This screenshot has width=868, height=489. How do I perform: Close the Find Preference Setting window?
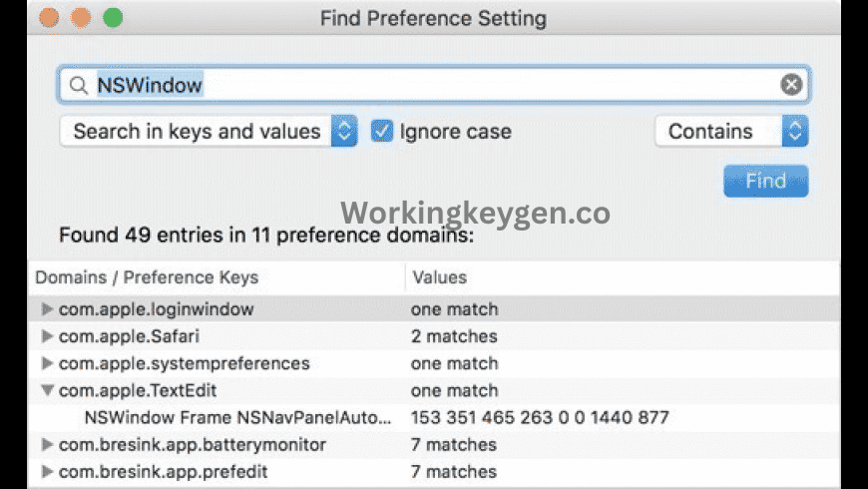pos(49,18)
